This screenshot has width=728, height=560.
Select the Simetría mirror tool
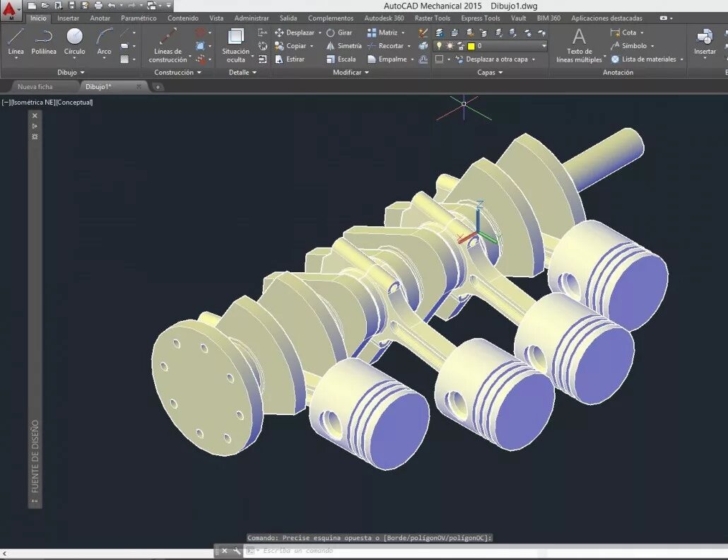pyautogui.click(x=344, y=46)
